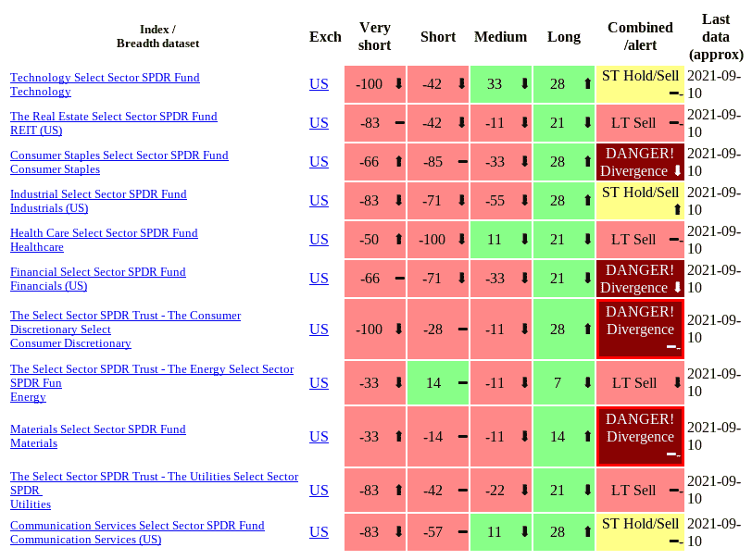Click up arrow beside Materials long 14
Viewport: 752px width, 560px height.
pos(587,436)
